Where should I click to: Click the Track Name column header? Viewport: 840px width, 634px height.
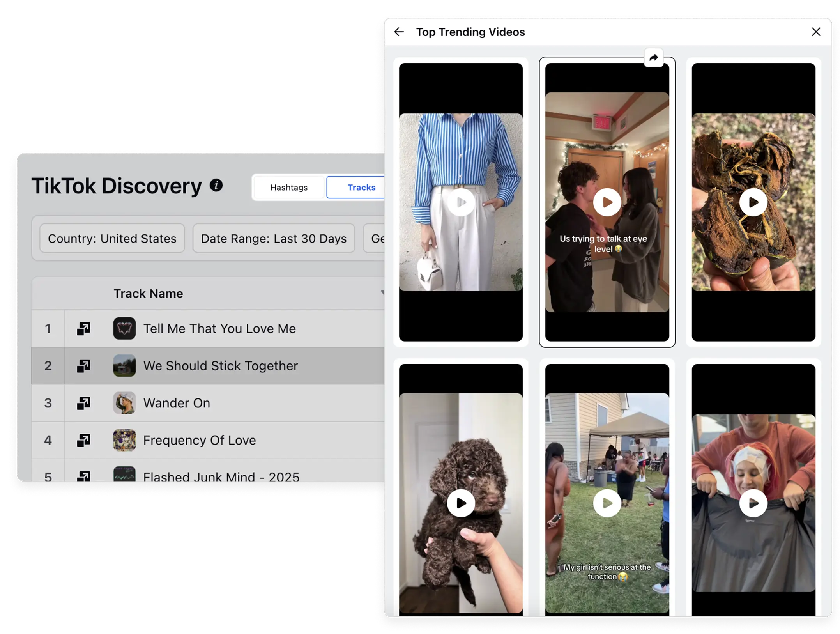[148, 294]
